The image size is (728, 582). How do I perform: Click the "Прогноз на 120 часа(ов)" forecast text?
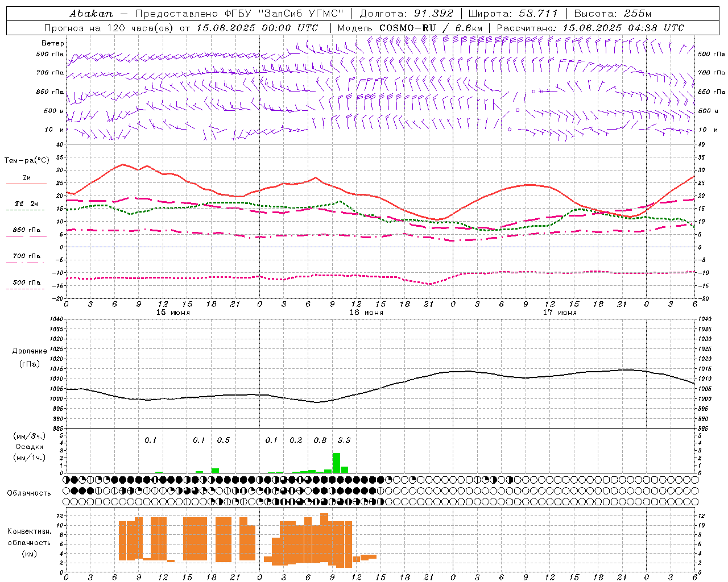click(109, 28)
